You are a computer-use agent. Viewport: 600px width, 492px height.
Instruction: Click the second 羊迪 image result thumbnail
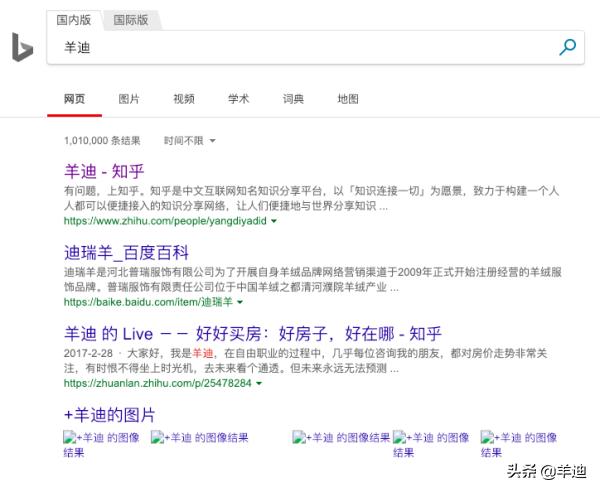[199, 437]
